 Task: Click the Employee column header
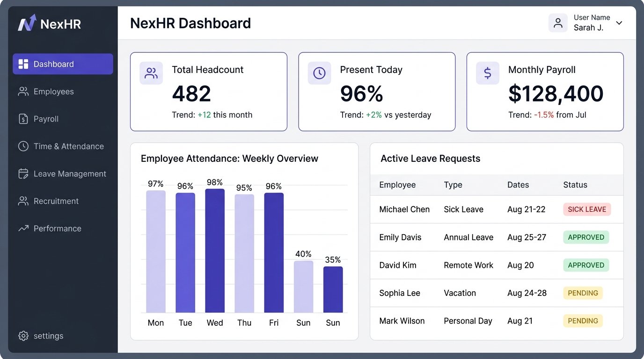click(397, 185)
